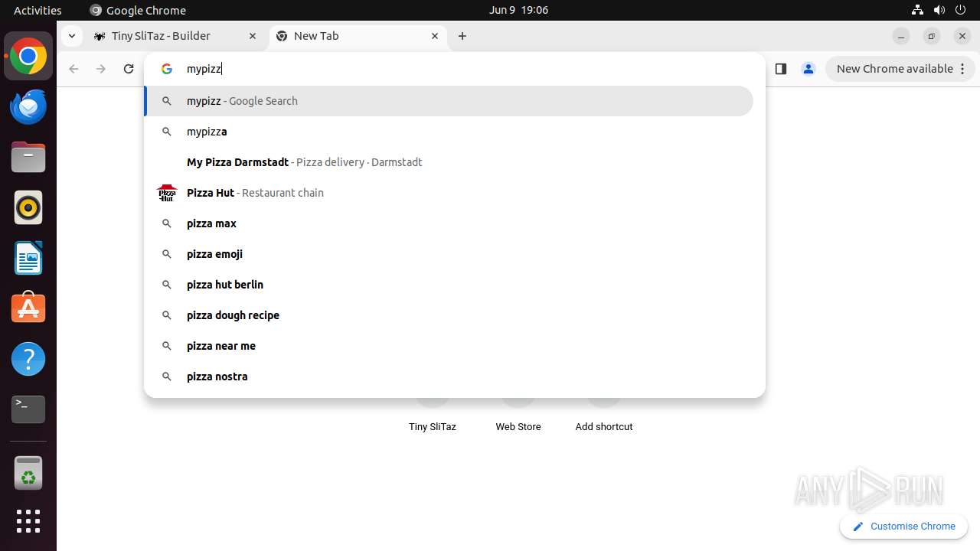980x551 pixels.
Task: Click Customise Chrome button
Action: 903,527
